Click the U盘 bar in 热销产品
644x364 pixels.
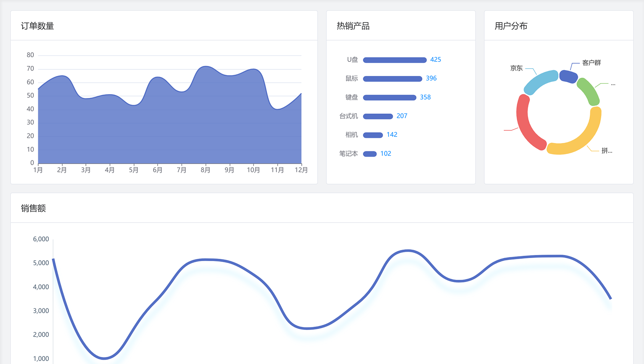click(x=394, y=60)
